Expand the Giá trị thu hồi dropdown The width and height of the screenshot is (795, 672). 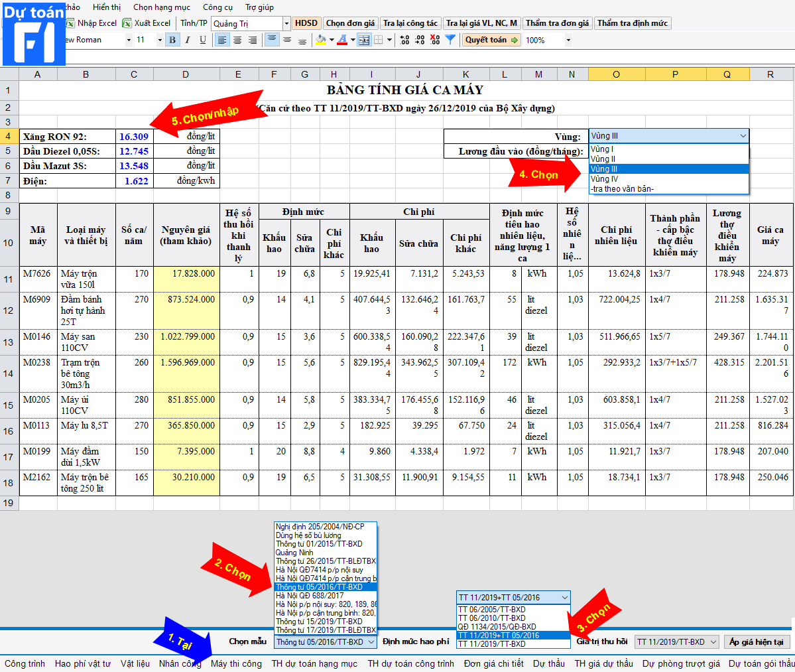point(713,641)
